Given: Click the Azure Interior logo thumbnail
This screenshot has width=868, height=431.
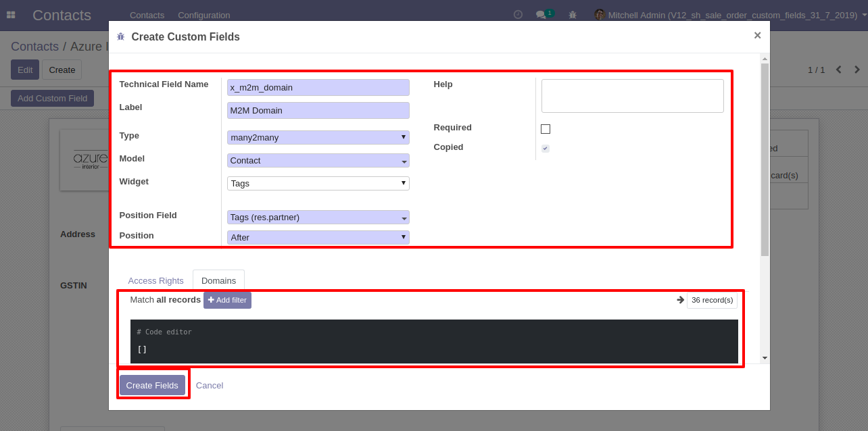Looking at the screenshot, I should 85,160.
